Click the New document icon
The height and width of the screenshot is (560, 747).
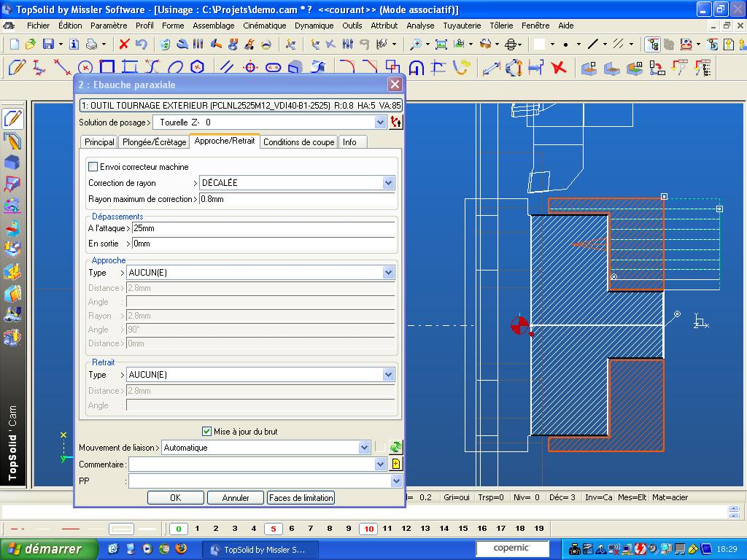click(x=15, y=44)
